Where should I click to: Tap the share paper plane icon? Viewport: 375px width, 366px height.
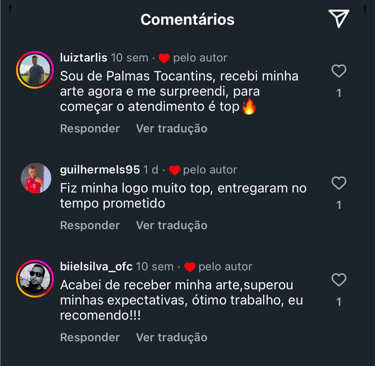coord(339,18)
